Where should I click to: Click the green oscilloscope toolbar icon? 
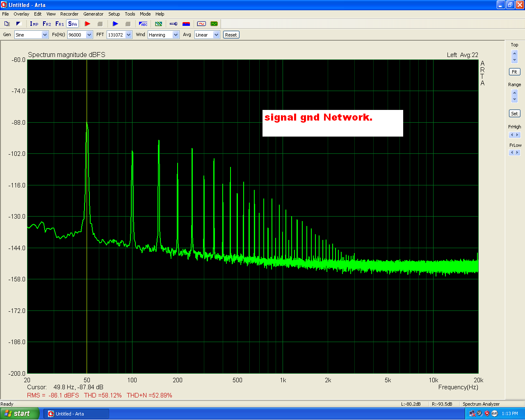(x=214, y=24)
